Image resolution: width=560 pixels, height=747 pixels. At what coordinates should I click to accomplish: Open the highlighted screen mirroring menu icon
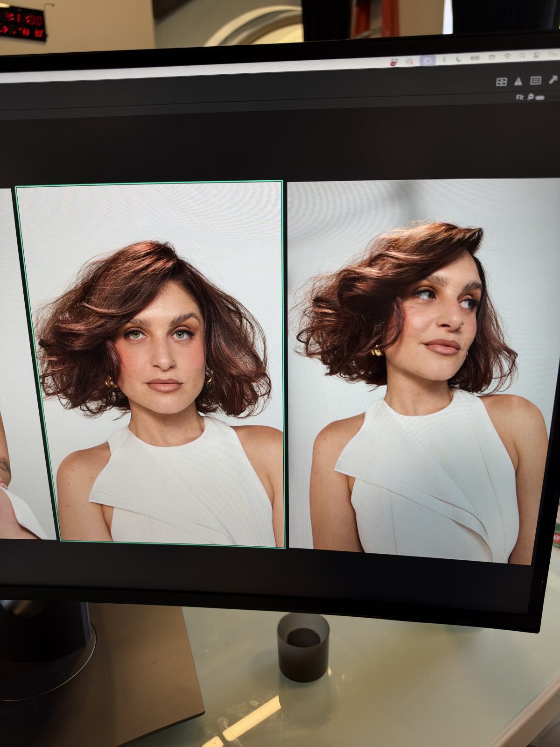pos(427,60)
